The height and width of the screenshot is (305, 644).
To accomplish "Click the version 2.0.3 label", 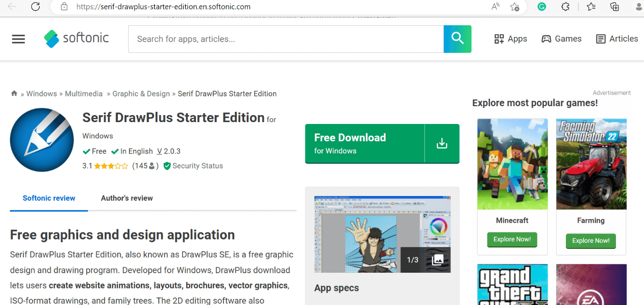I will pyautogui.click(x=169, y=151).
